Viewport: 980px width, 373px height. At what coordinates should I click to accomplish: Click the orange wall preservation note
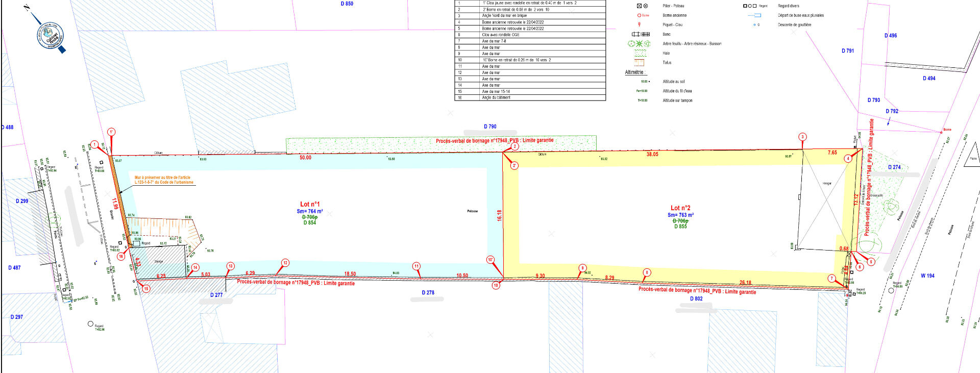click(163, 180)
